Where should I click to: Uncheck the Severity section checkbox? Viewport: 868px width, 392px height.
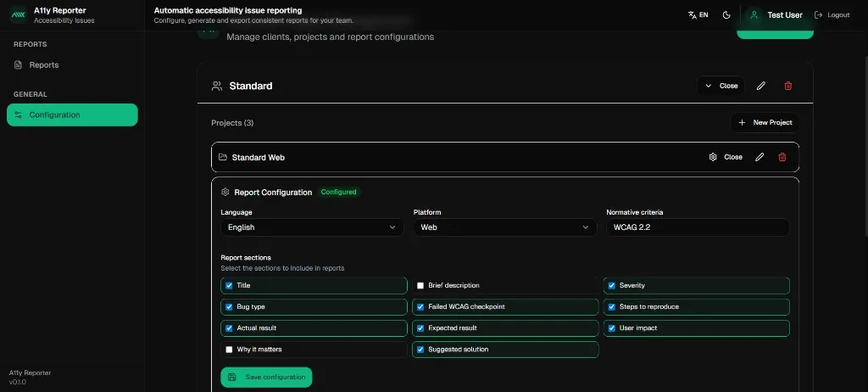pyautogui.click(x=612, y=286)
